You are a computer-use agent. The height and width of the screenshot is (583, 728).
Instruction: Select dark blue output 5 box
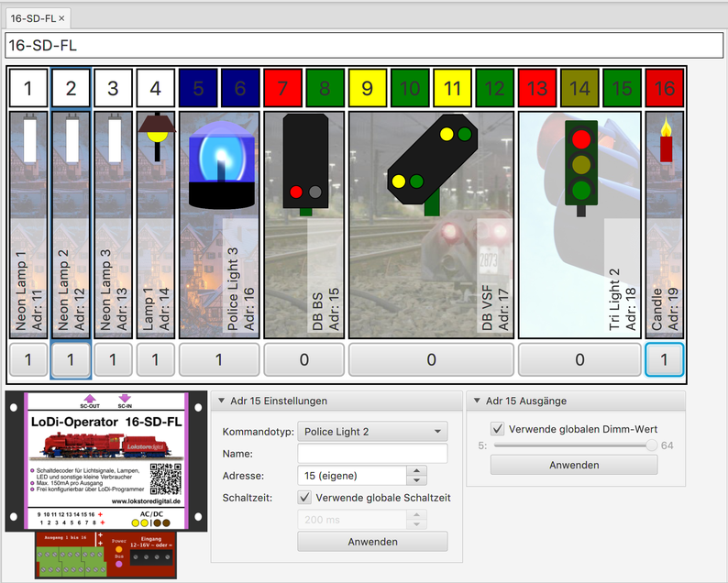click(198, 88)
